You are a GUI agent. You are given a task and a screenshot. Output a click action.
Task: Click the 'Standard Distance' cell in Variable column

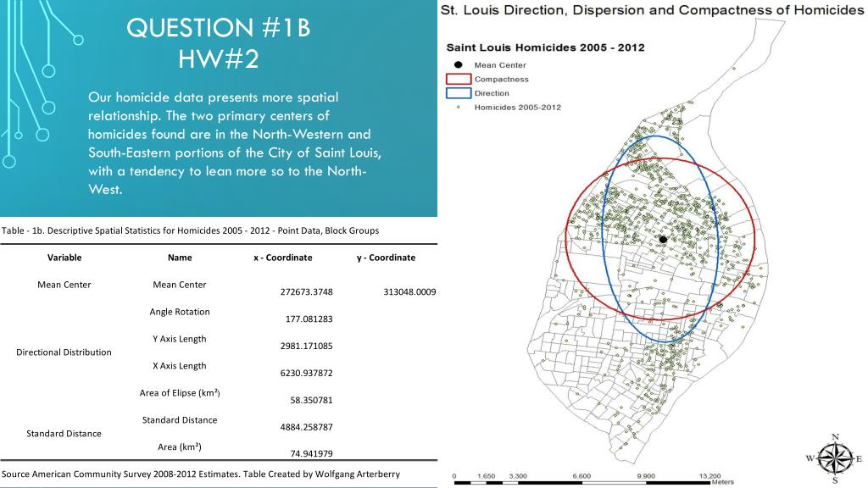[x=64, y=434]
